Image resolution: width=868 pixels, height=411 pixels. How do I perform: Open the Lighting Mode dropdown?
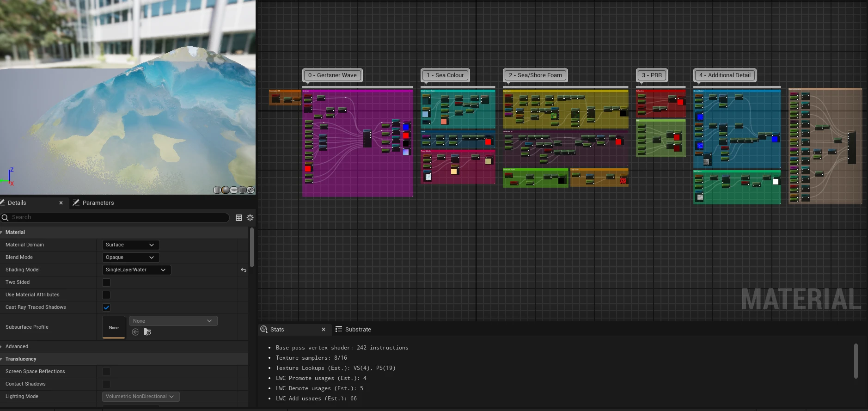(141, 397)
